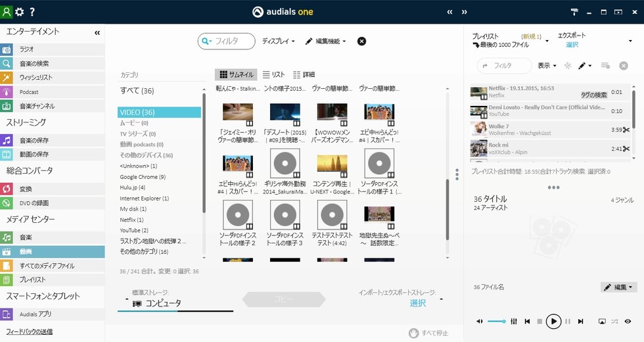Screen dimensions: 644x342
Task: Select VIDEO (36) category
Action: pyautogui.click(x=159, y=112)
